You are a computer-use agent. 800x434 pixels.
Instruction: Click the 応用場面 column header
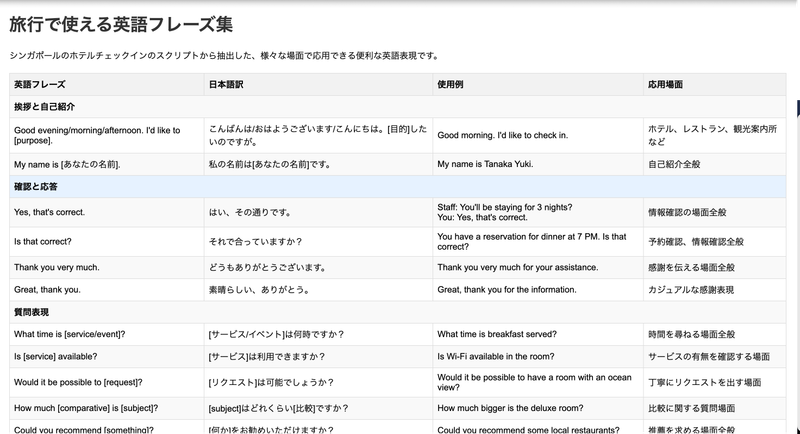[665, 85]
